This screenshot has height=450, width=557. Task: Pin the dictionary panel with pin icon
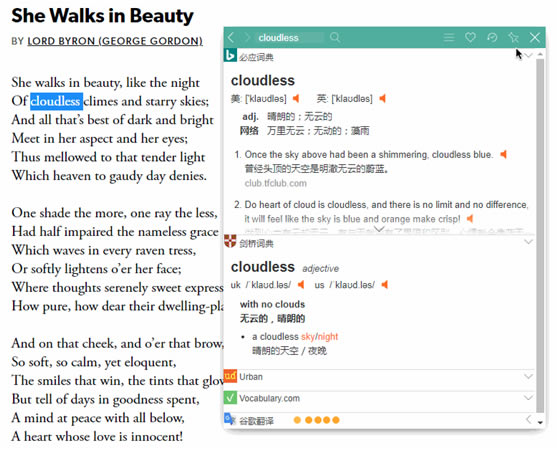[x=513, y=37]
